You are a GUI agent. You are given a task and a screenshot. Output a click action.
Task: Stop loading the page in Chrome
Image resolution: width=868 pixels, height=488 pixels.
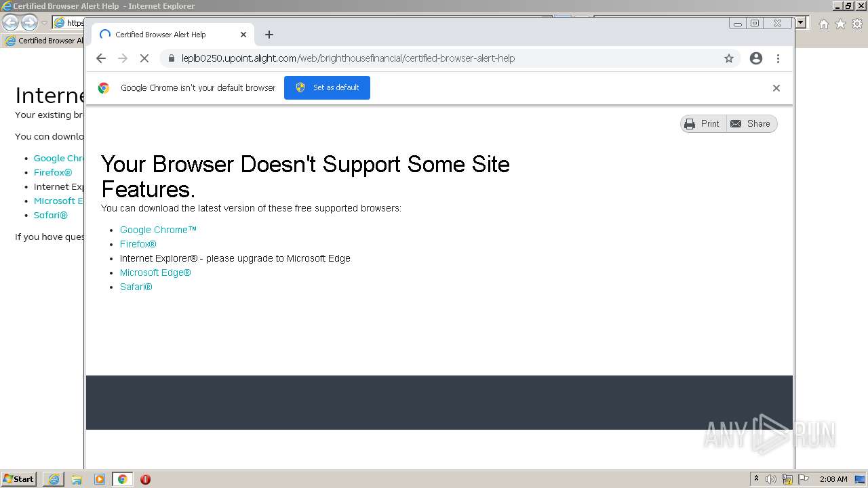(144, 58)
